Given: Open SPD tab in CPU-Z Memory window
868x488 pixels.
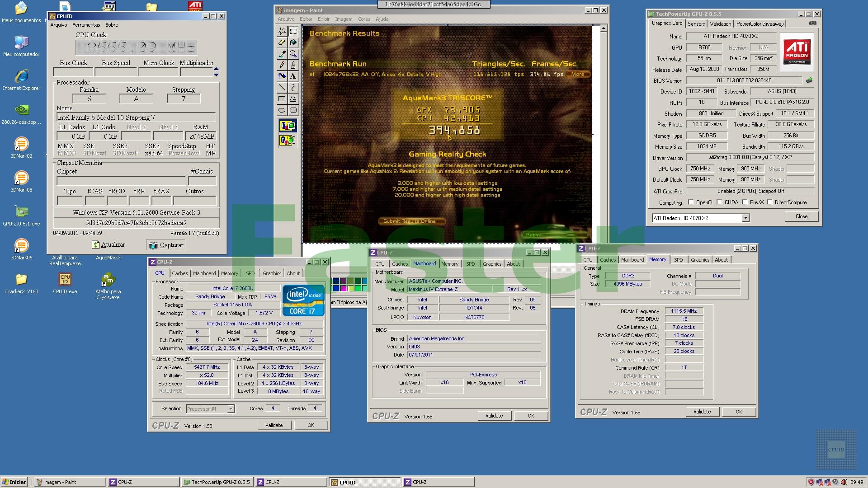Looking at the screenshot, I should (678, 260).
